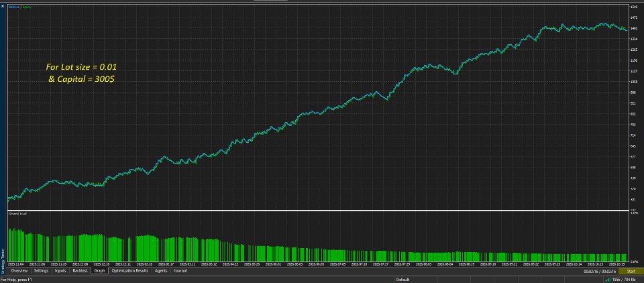Open the Overview tab
Viewport: 644px width, 283px height.
pos(19,271)
